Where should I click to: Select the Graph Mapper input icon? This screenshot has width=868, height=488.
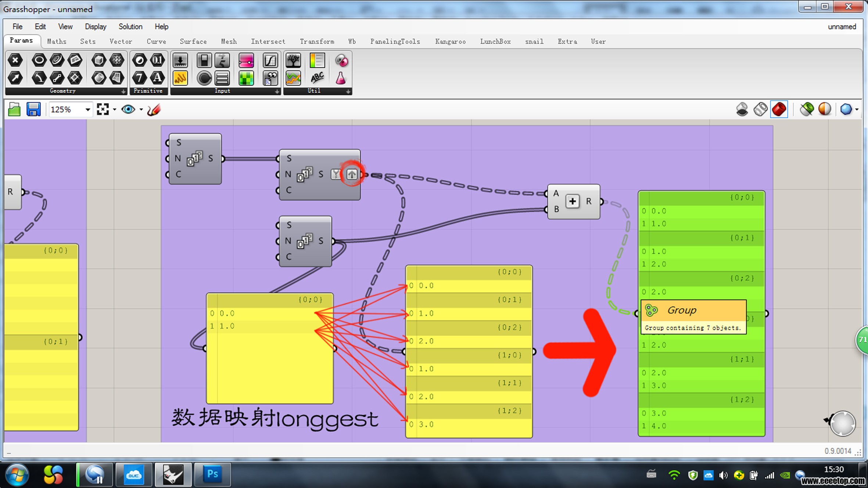pos(270,60)
